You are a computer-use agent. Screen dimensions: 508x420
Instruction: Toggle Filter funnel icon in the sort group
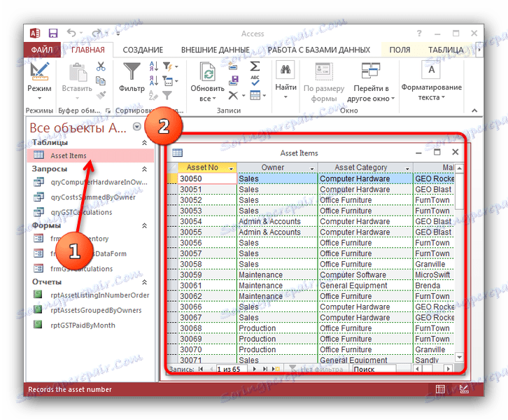point(167,95)
